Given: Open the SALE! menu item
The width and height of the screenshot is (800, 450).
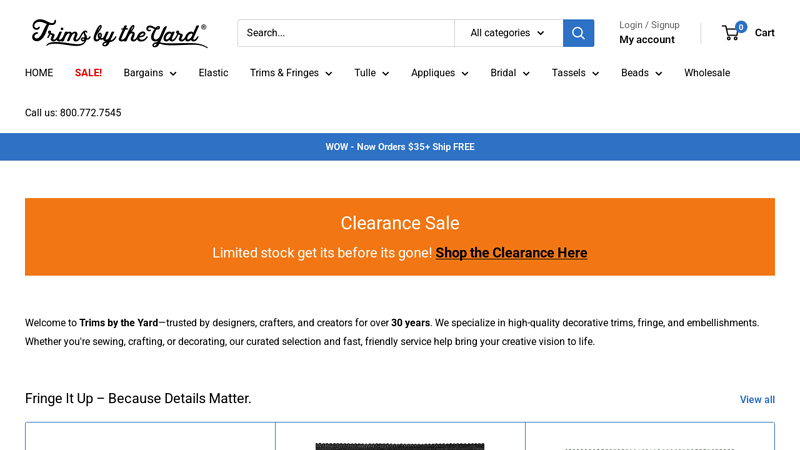Looking at the screenshot, I should [88, 73].
